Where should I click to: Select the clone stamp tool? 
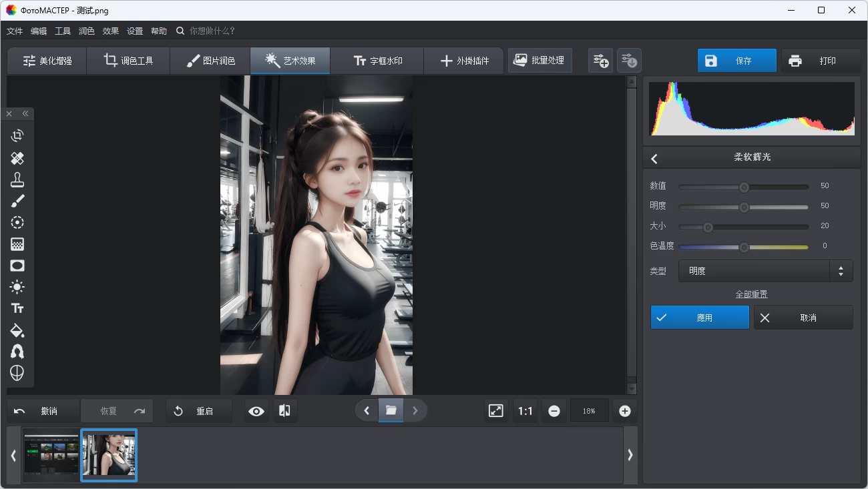tap(17, 179)
